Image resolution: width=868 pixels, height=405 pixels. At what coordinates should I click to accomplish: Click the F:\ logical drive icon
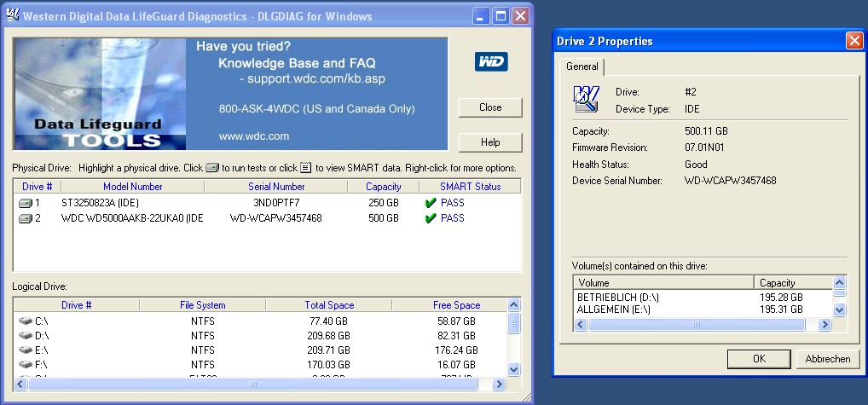tap(26, 365)
